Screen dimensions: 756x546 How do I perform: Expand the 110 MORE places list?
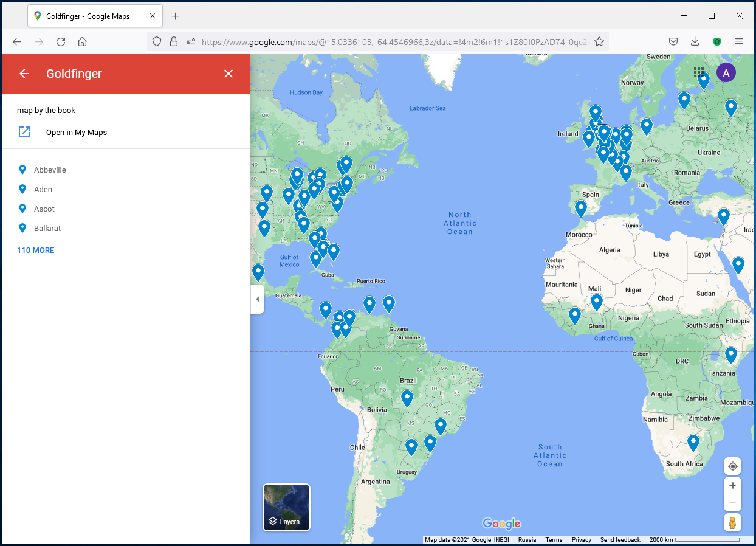[36, 250]
